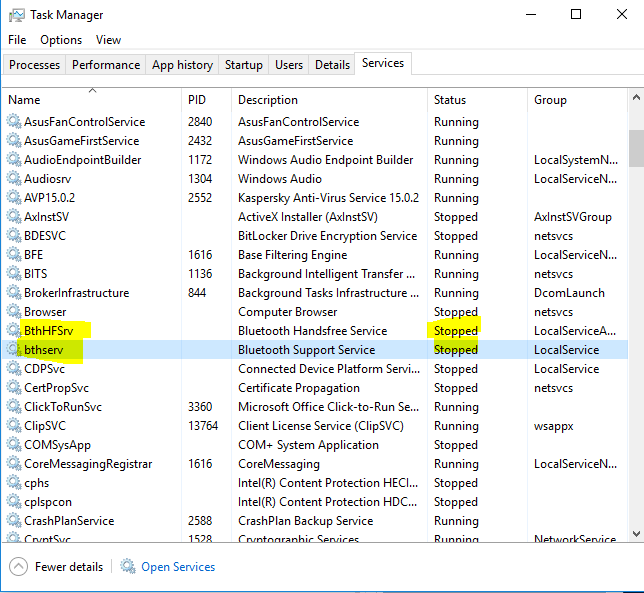
Task: Click the DcomLaunch group cell
Action: tap(569, 292)
